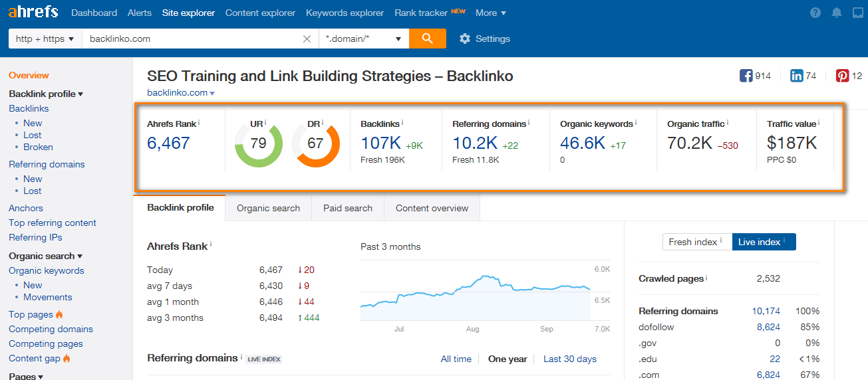Click info icon beside Traffic value
This screenshot has height=380, width=868.
tap(819, 123)
